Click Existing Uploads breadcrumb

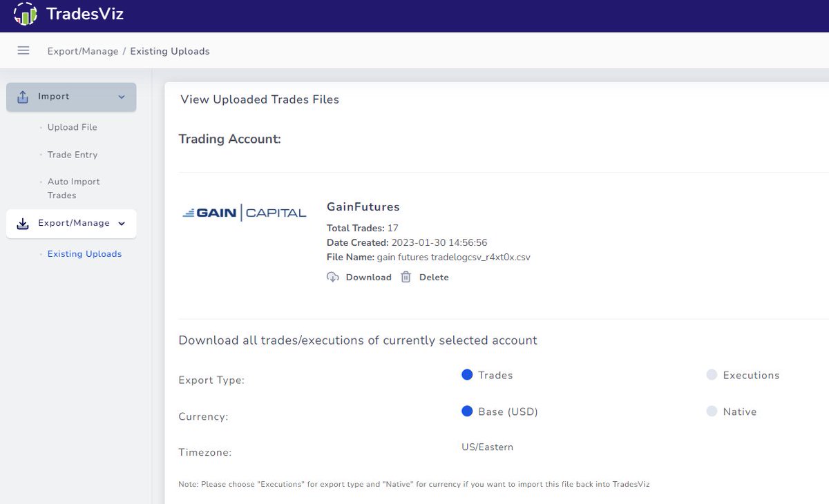point(170,51)
